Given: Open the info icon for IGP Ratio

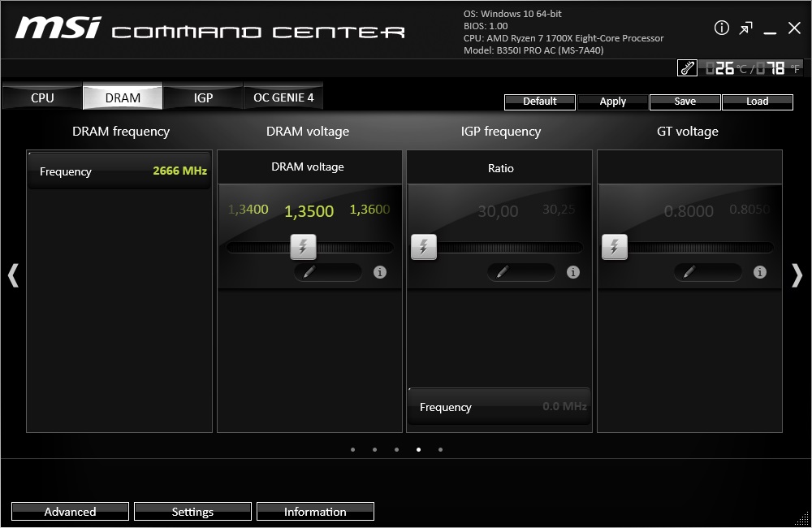Looking at the screenshot, I should pos(572,272).
